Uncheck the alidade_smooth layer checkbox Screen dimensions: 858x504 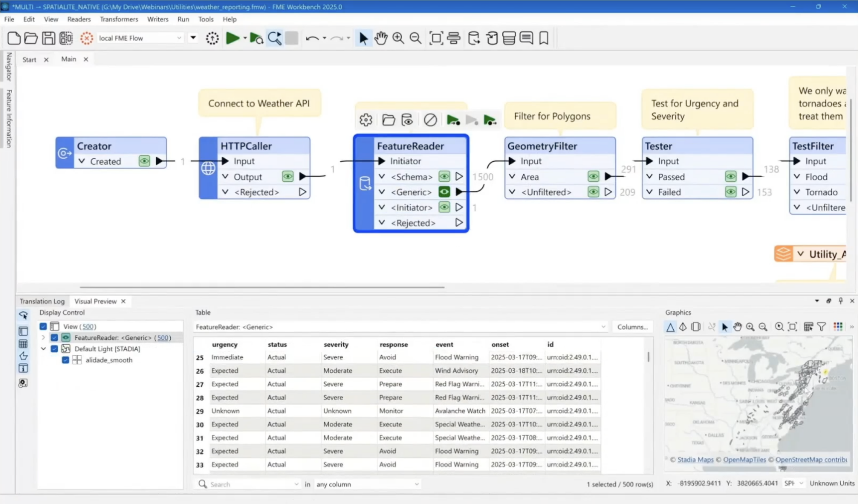point(65,360)
